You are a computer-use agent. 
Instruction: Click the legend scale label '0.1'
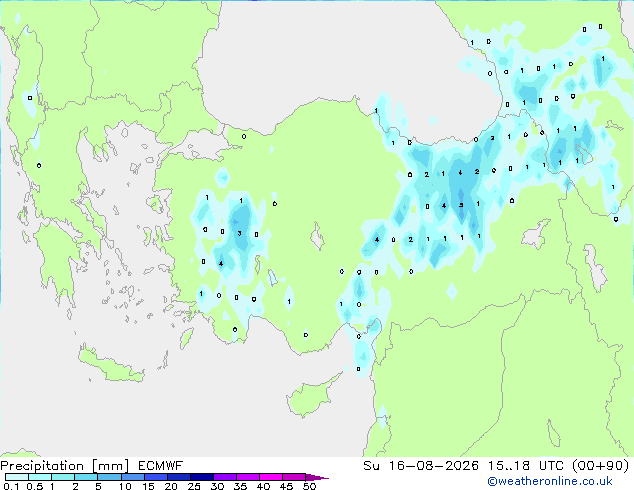coord(11,486)
